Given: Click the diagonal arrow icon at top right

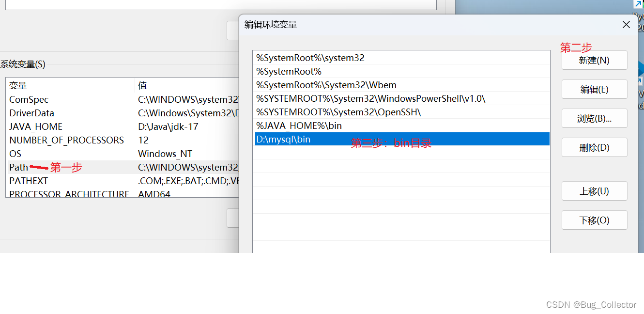Looking at the screenshot, I should 638,4.
